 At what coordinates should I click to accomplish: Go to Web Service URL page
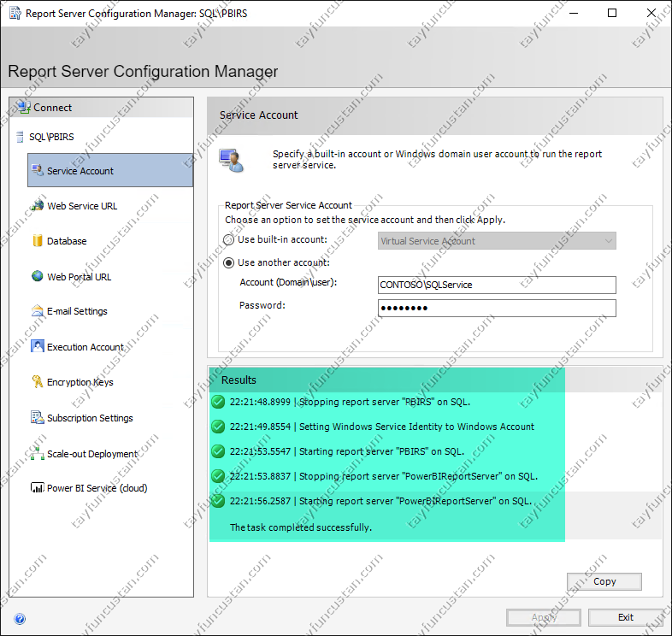82,206
